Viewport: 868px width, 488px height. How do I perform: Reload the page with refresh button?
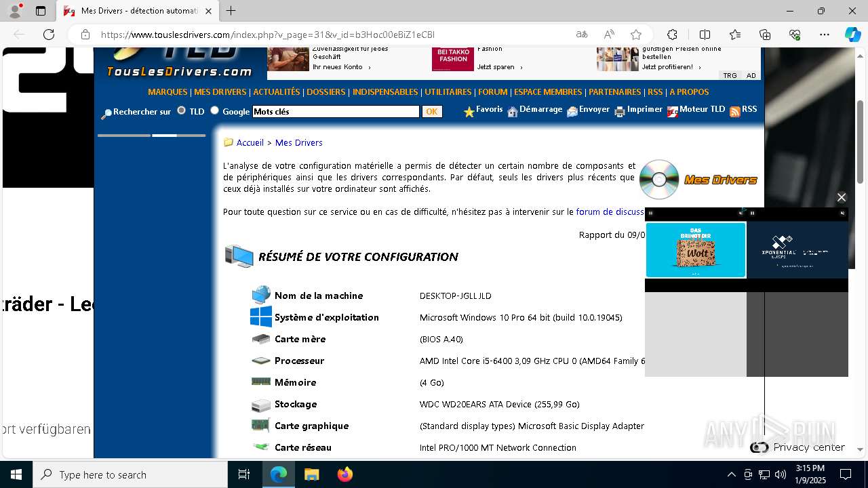49,35
